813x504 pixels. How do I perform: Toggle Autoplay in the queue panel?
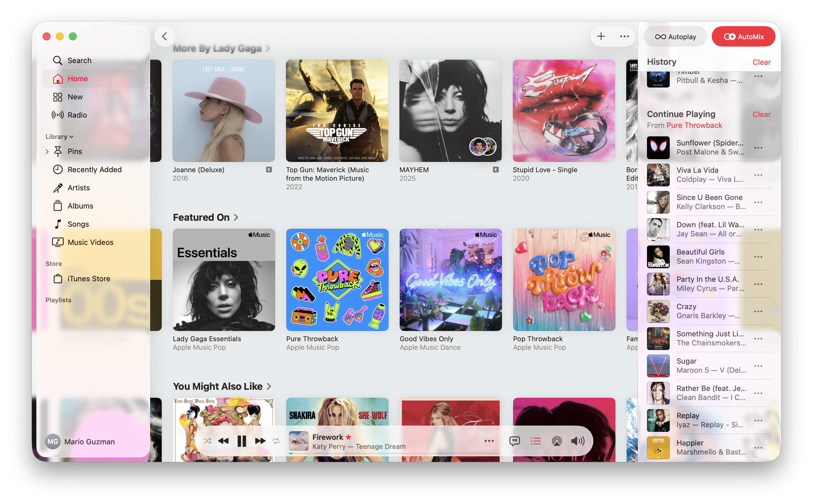pyautogui.click(x=675, y=37)
